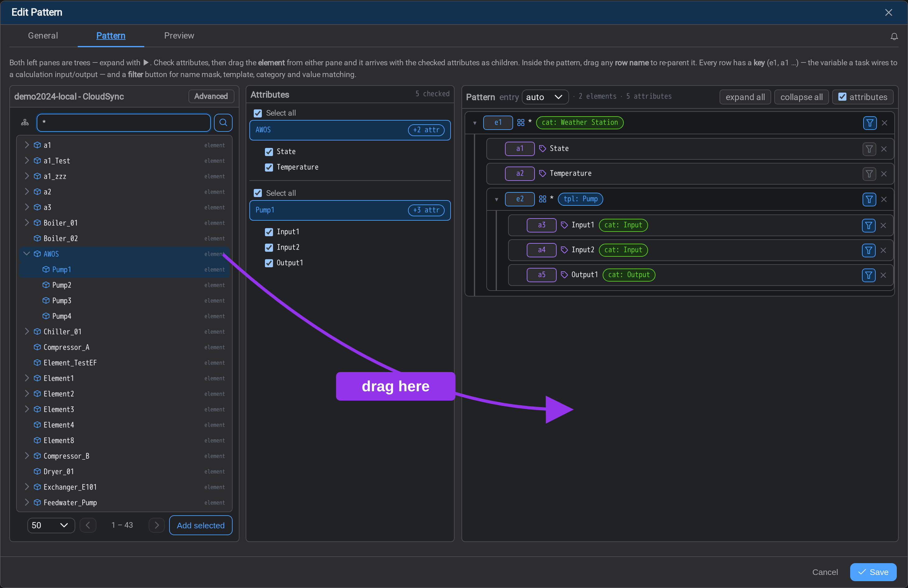Click the grid icon in e1 row
Viewport: 908px width, 588px height.
(520, 122)
